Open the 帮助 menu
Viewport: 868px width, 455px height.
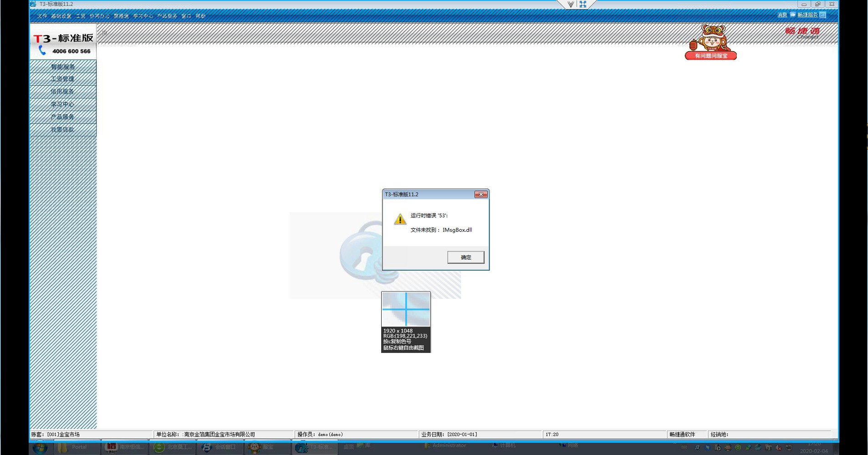(x=200, y=16)
